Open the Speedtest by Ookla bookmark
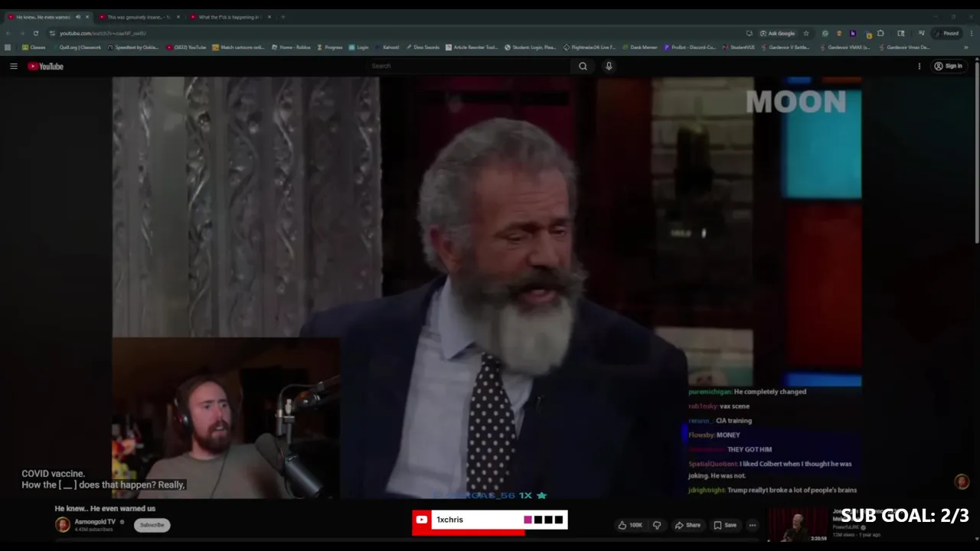 tap(134, 47)
